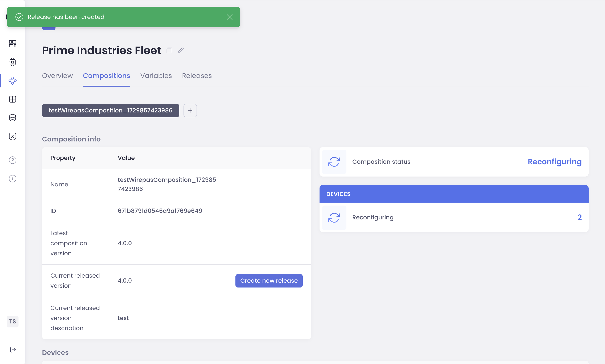This screenshot has height=364, width=605.
Task: Open the four-pane grid sidebar icon
Action: click(13, 99)
